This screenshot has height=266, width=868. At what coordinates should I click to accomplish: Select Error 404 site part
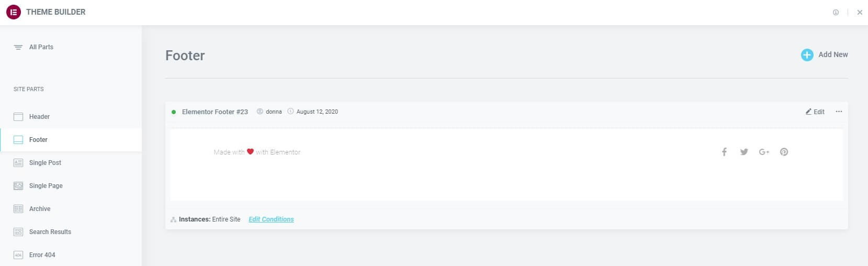(42, 255)
